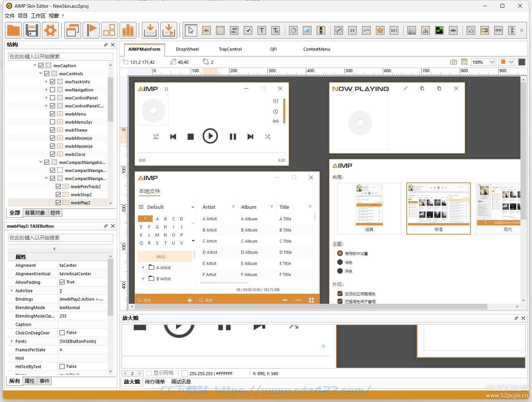Uncheck the mwbClose item checkbox
The height and width of the screenshot is (402, 532).
pos(53,154)
